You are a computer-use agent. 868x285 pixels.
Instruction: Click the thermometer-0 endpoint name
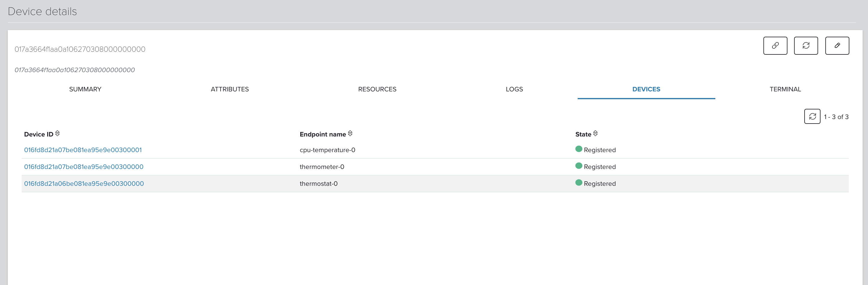click(x=322, y=167)
